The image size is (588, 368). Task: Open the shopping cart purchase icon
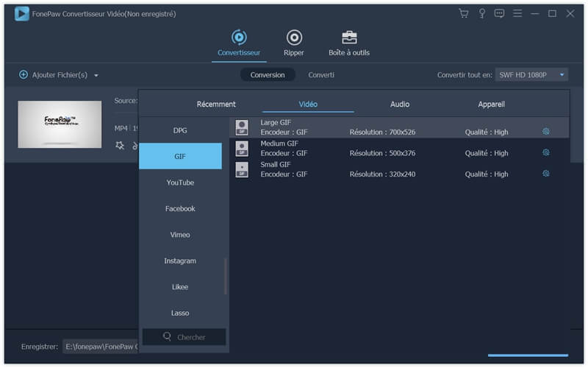click(x=464, y=13)
